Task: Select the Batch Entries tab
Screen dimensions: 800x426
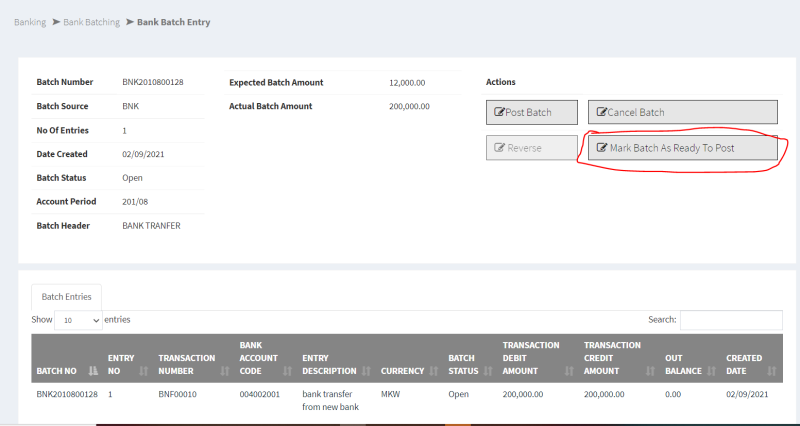Action: (66, 297)
